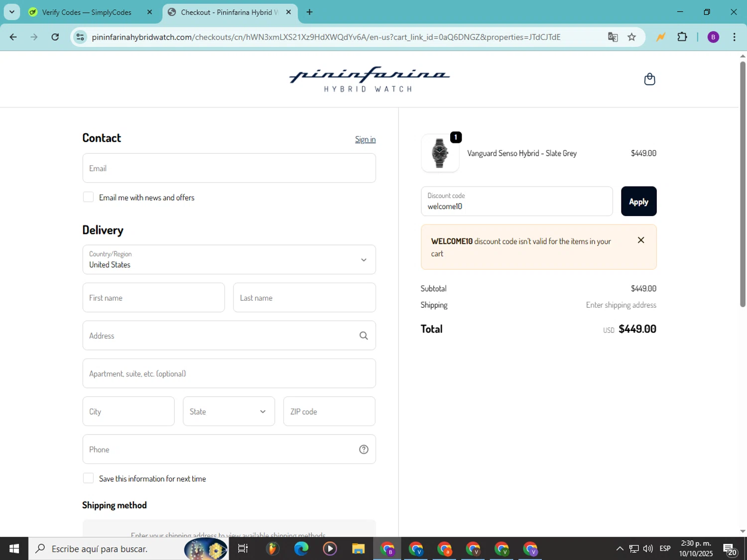Go forward with the browser forward arrow

(x=34, y=37)
